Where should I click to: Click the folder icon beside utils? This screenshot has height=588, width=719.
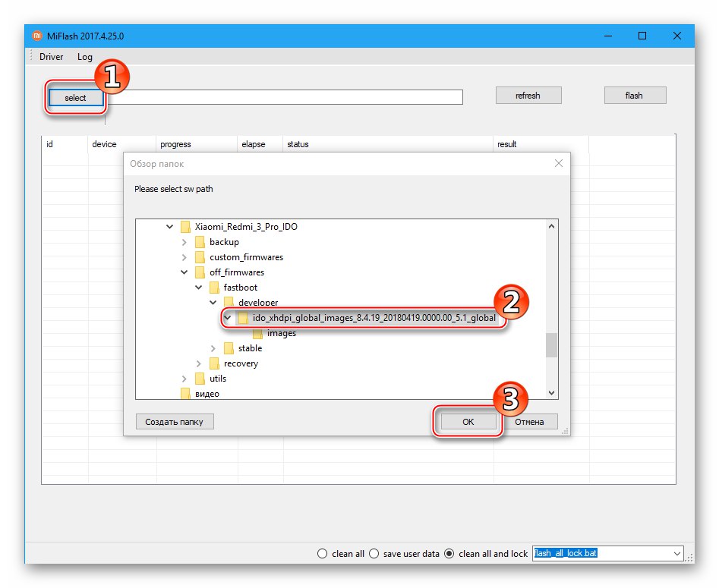[200, 379]
